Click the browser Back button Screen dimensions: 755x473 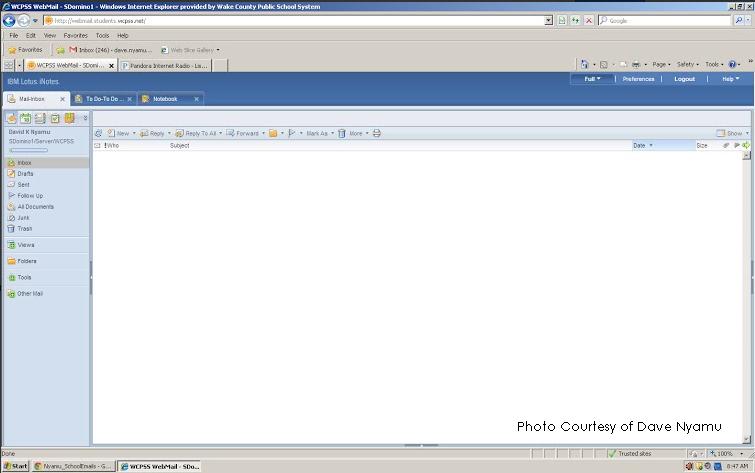pyautogui.click(x=9, y=21)
